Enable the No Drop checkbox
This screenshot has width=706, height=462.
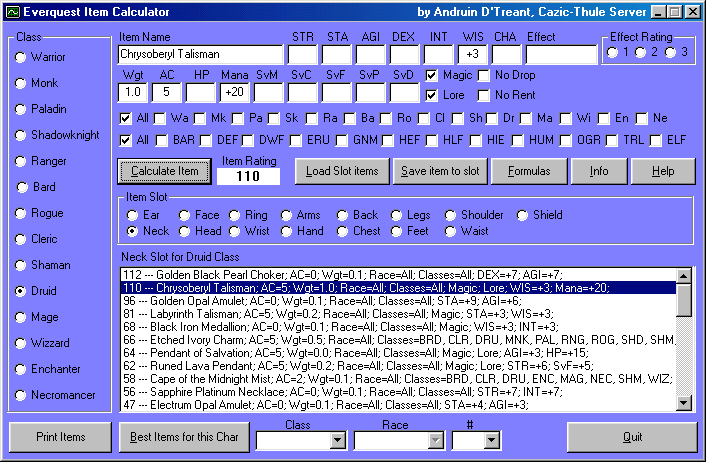click(x=484, y=76)
